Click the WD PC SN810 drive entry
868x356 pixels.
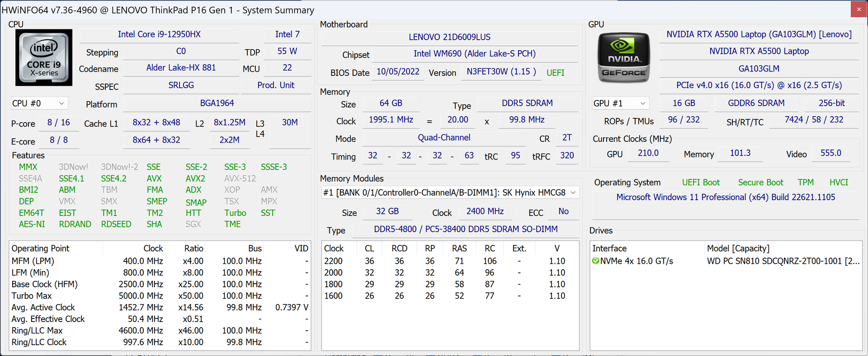click(x=782, y=261)
